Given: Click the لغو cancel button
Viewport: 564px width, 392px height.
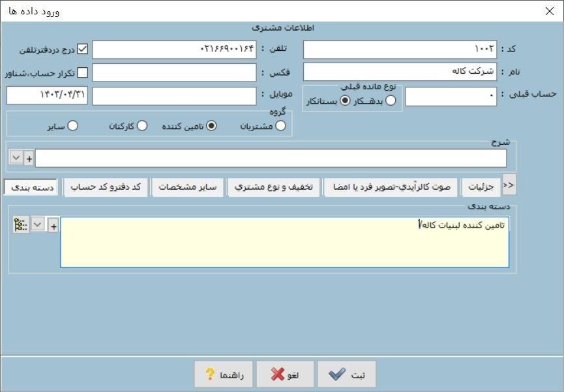Looking at the screenshot, I should pos(285,374).
